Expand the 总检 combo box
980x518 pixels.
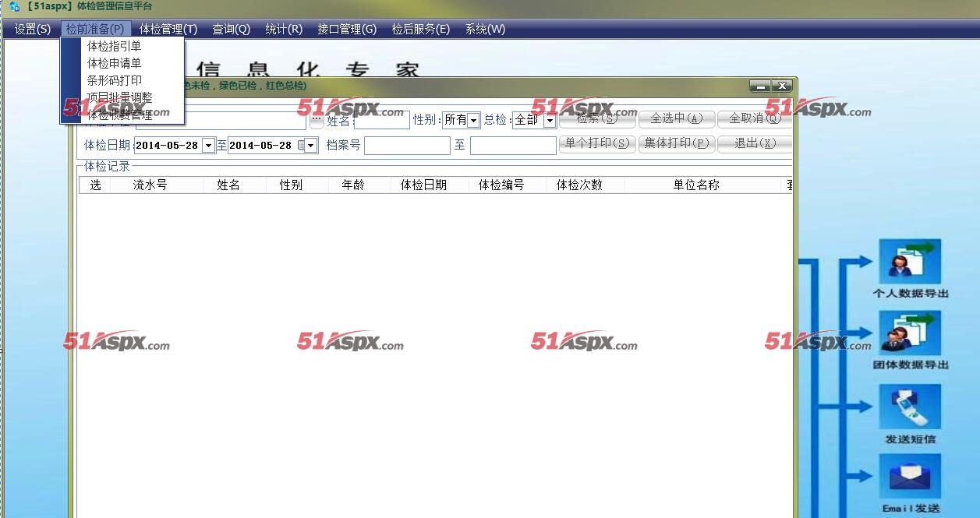point(549,120)
